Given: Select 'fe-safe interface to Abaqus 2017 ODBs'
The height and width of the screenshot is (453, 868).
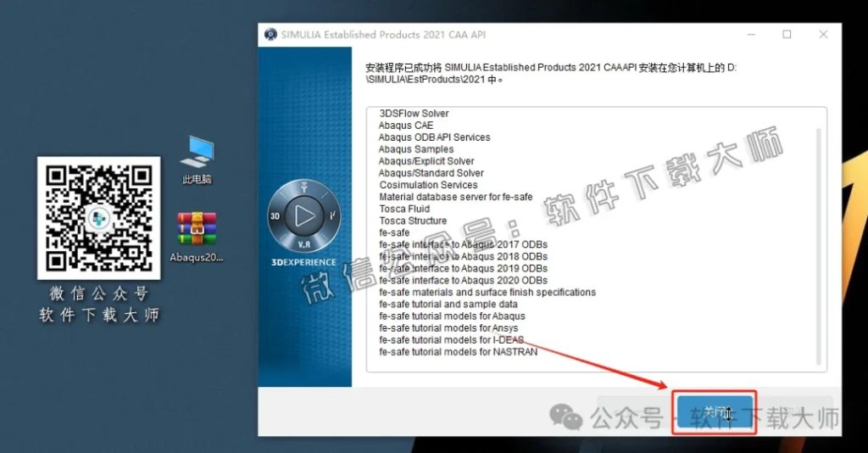Looking at the screenshot, I should 464,245.
